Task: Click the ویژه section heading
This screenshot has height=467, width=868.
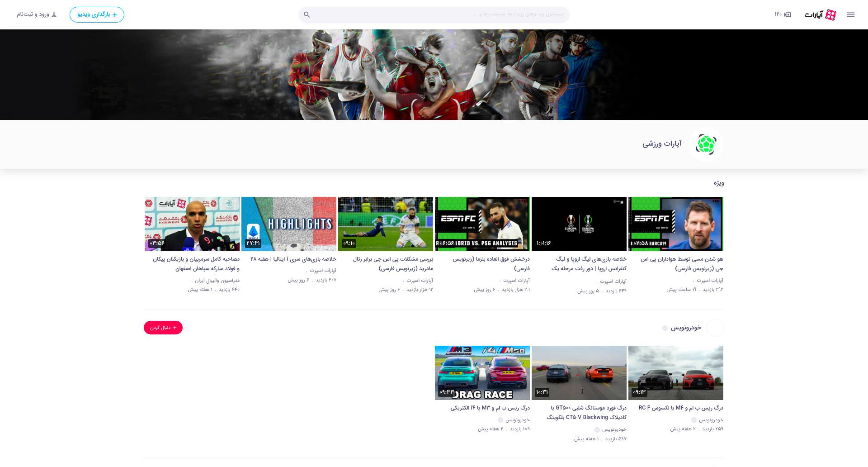Action: point(719,183)
